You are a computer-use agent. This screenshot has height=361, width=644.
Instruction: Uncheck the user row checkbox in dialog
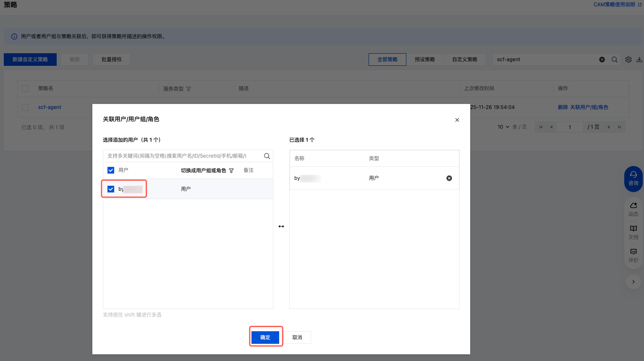[111, 189]
